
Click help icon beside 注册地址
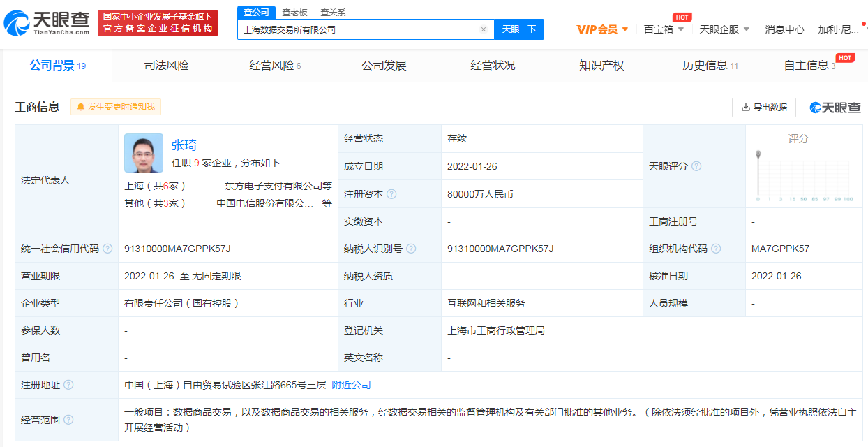(x=68, y=385)
